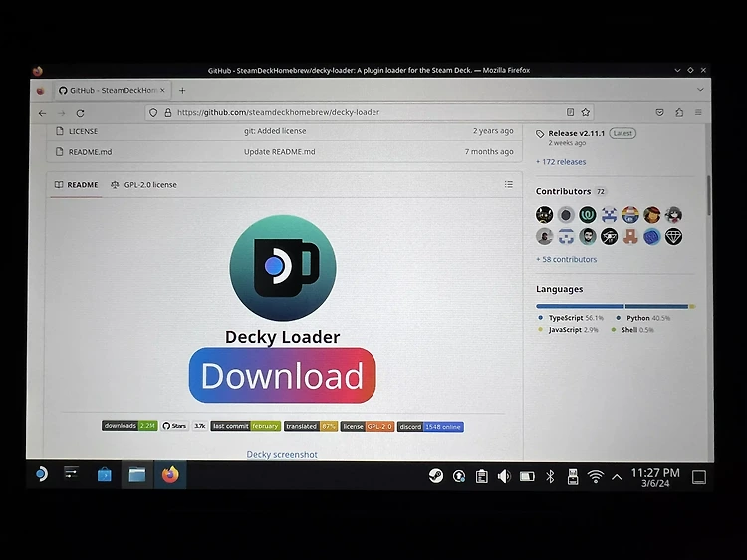This screenshot has height=560, width=747.
Task: Open the volume speaker tray icon
Action: tap(504, 476)
